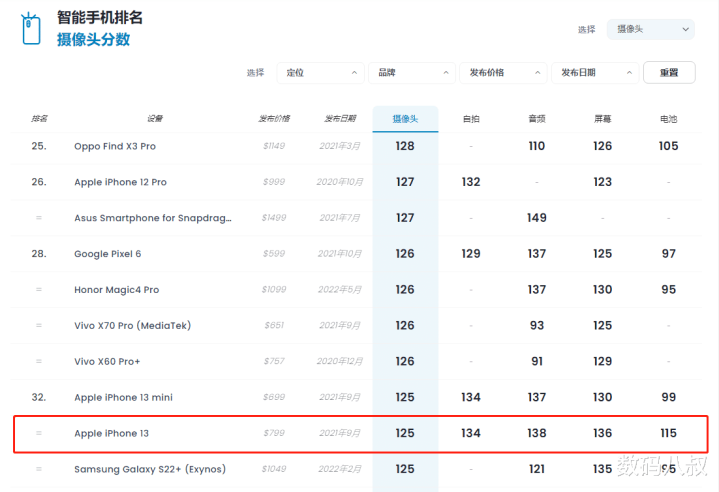Open Apple iPhone 12 Pro entry
This screenshot has height=492, width=719.
click(121, 182)
